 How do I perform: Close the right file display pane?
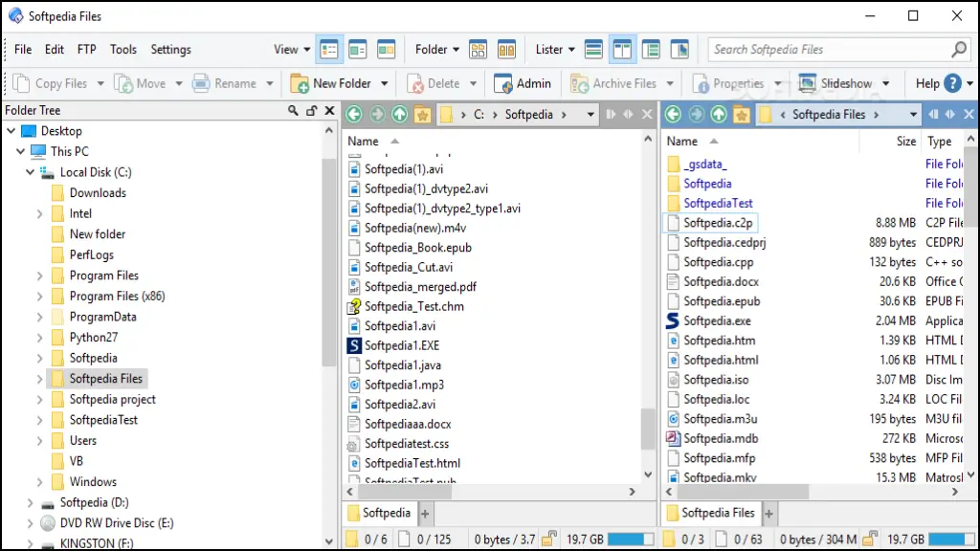[x=969, y=115]
